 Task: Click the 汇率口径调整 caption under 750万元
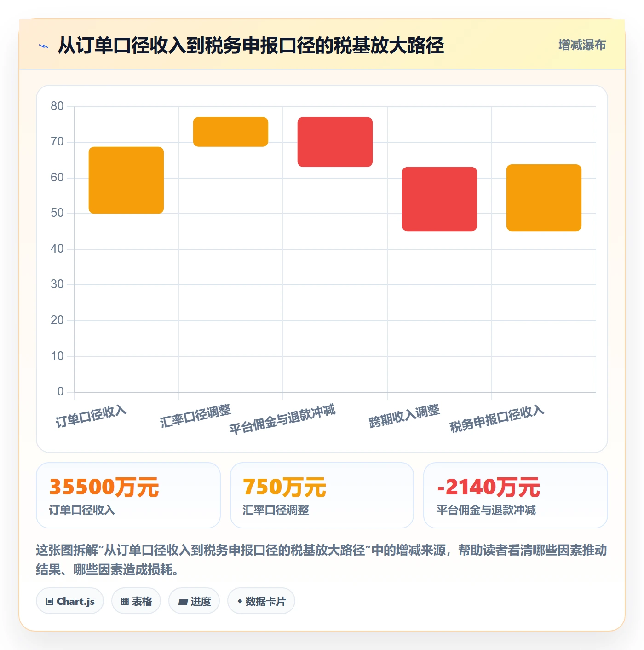(x=276, y=510)
